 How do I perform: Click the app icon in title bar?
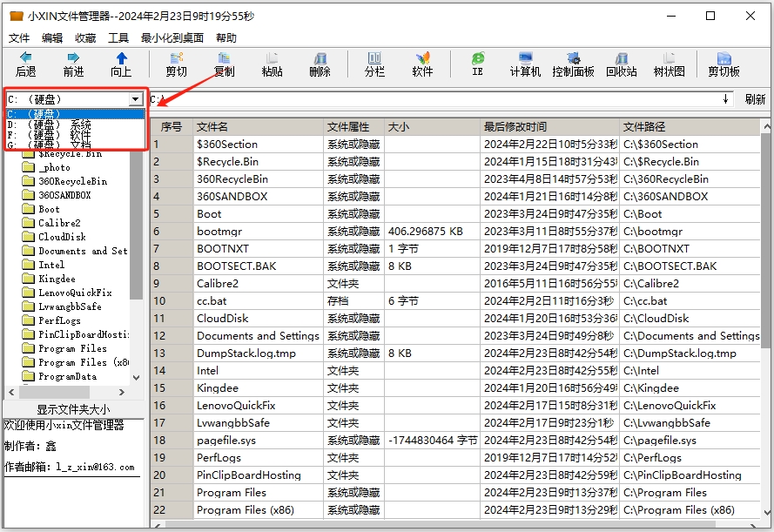click(x=17, y=16)
